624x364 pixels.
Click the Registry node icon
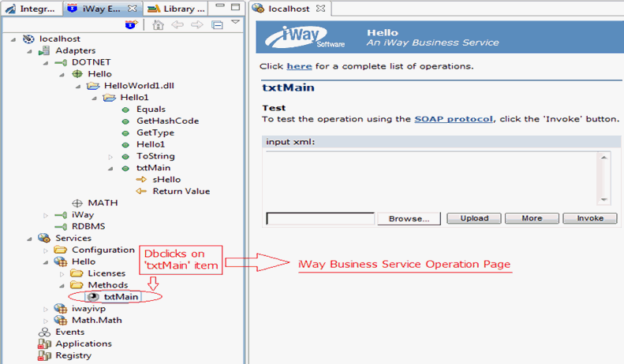[44, 355]
